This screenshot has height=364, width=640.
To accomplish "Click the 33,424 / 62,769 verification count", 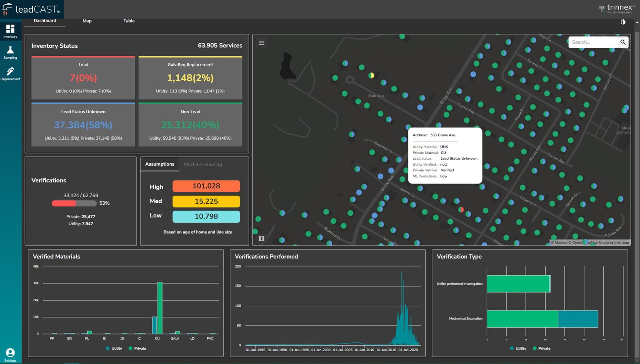I will 81,195.
